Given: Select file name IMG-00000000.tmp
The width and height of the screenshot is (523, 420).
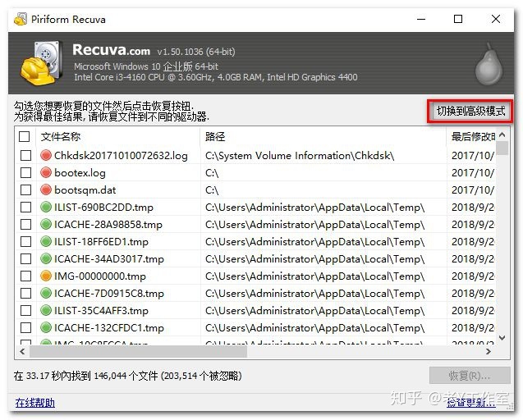Looking at the screenshot, I should click(x=99, y=276).
